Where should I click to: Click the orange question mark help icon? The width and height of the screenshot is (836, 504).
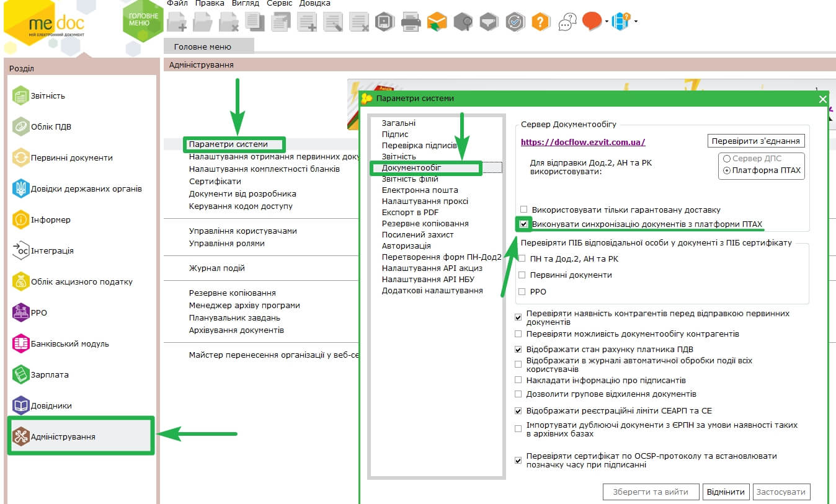(541, 22)
